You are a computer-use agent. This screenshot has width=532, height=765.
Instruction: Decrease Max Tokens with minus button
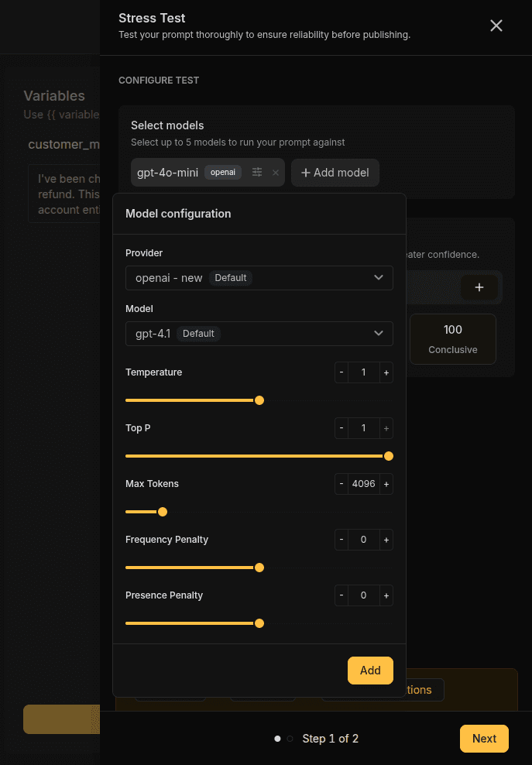click(x=342, y=484)
